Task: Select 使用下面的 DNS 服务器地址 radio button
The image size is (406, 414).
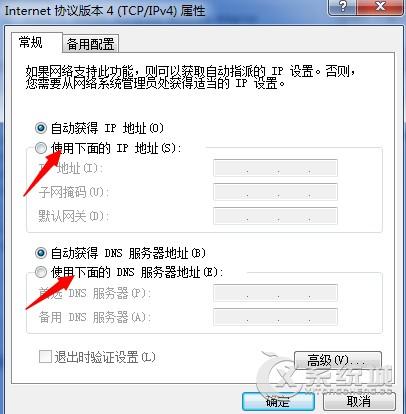Action: tap(41, 272)
